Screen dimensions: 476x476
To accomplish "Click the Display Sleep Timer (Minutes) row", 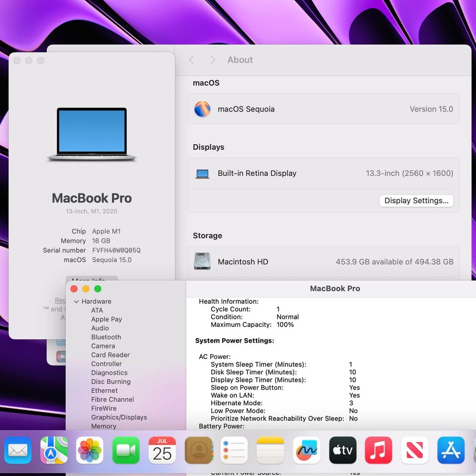I will [x=284, y=380].
